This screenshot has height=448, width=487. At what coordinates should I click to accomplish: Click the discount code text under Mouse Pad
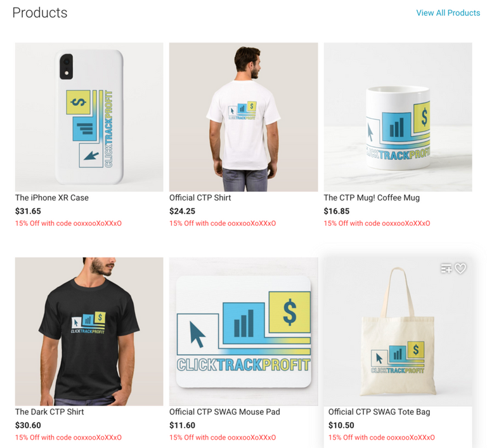pos(223,437)
